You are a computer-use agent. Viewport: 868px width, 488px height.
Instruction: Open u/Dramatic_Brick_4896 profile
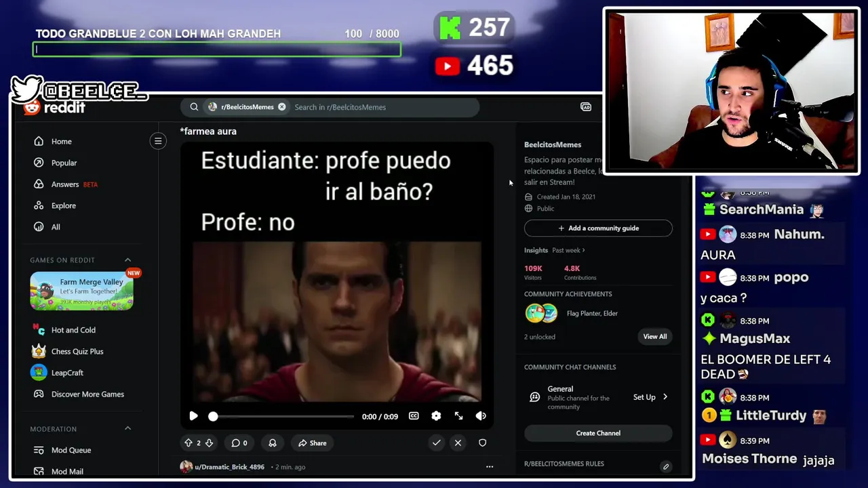(x=229, y=467)
